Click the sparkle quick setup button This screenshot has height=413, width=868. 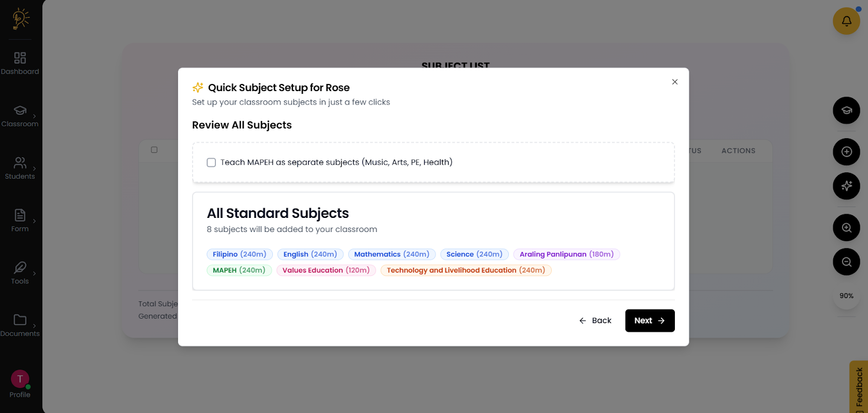click(x=846, y=186)
